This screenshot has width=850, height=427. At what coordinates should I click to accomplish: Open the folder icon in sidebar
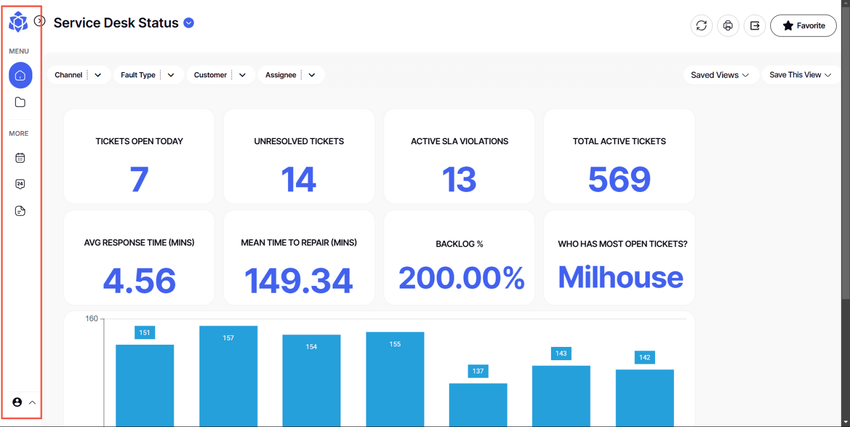(x=20, y=102)
